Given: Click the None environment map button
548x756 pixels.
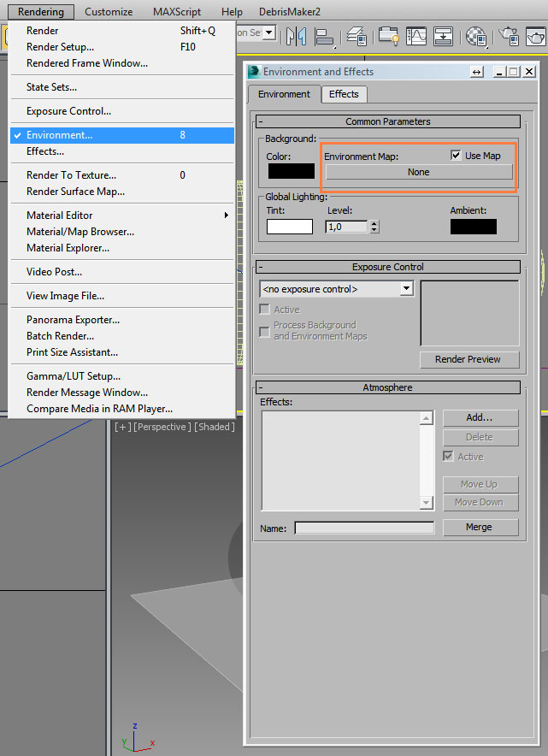Looking at the screenshot, I should (419, 172).
